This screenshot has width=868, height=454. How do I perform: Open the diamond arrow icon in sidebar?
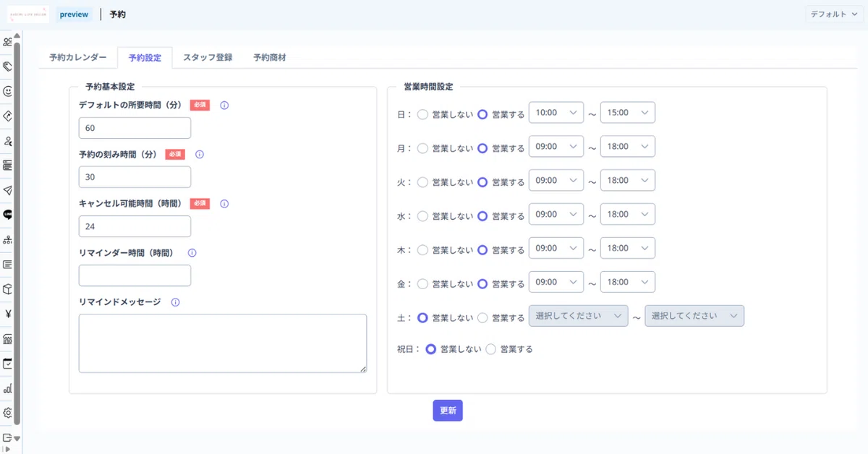pyautogui.click(x=7, y=116)
